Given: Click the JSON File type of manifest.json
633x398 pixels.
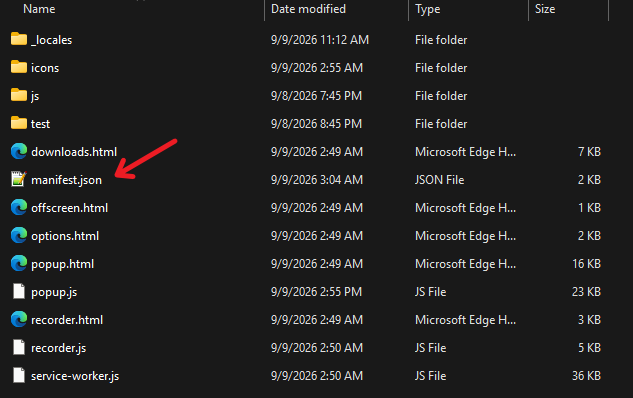Looking at the screenshot, I should (440, 180).
